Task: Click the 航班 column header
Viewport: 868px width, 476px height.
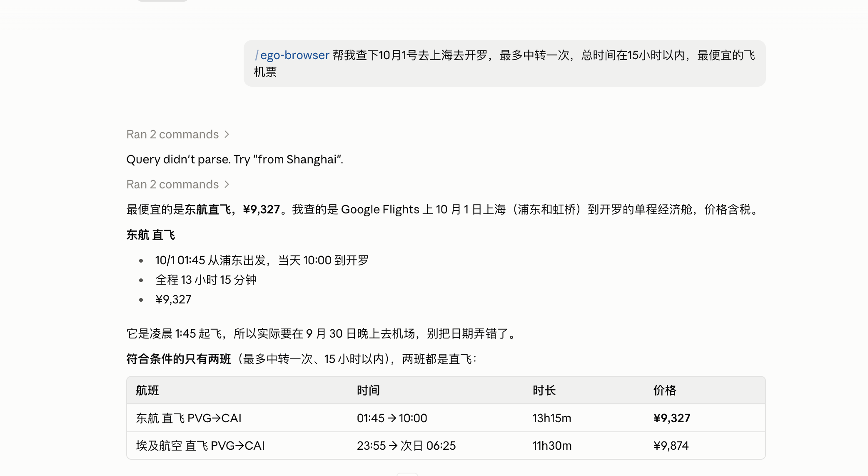Action: coord(147,391)
